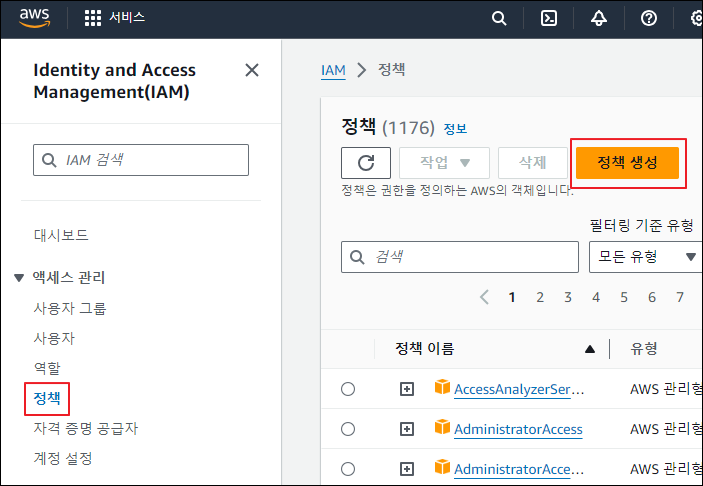Open the help question mark icon
Image resolution: width=703 pixels, height=486 pixels.
tap(649, 18)
